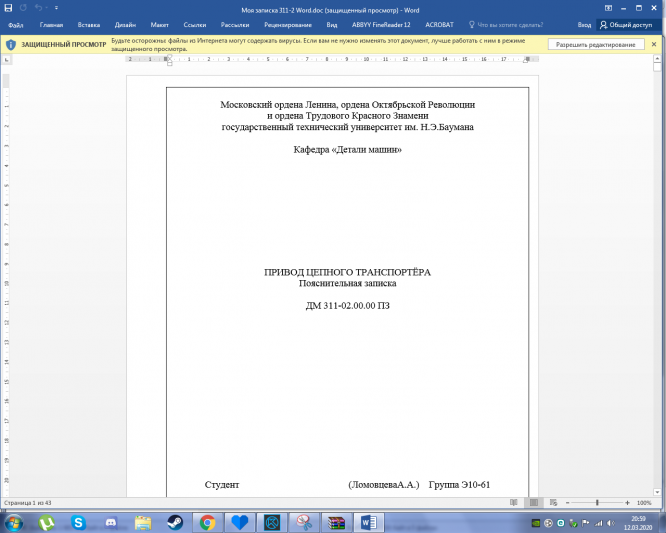Image resolution: width=666 pixels, height=533 pixels.
Task: Open uTorrent from the taskbar
Action: 47,522
